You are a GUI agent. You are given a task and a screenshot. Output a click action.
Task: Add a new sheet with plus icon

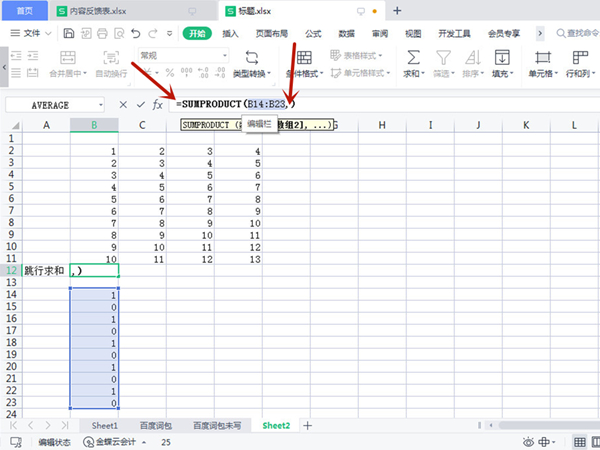[308, 425]
